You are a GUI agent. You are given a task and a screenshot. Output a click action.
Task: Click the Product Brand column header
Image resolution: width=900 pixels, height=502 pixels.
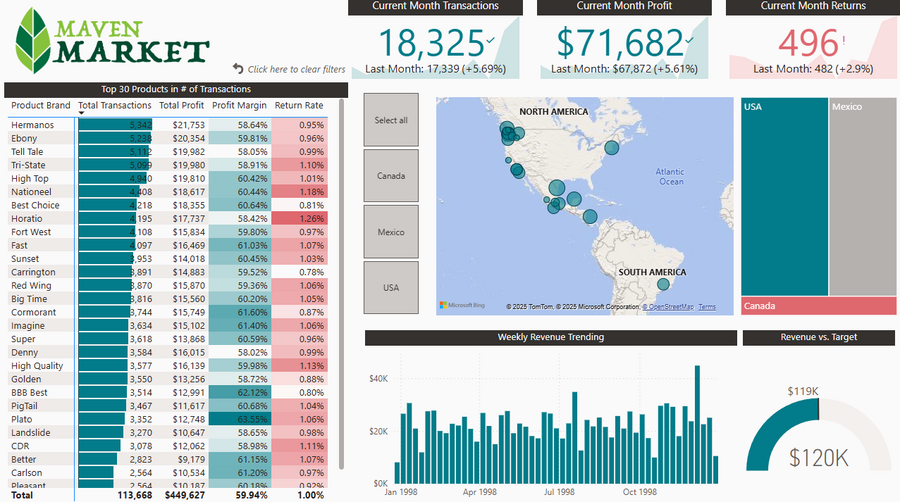tap(40, 105)
